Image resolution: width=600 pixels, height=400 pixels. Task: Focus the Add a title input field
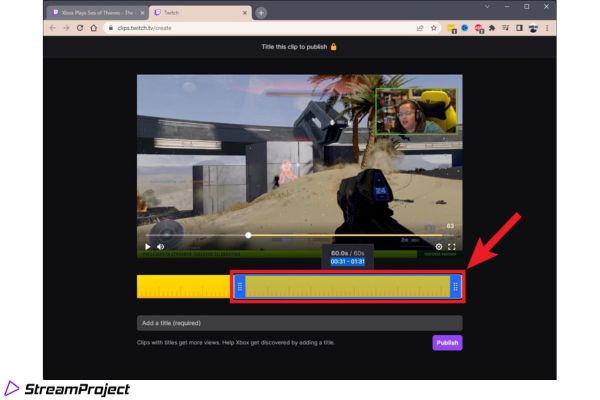click(300, 323)
